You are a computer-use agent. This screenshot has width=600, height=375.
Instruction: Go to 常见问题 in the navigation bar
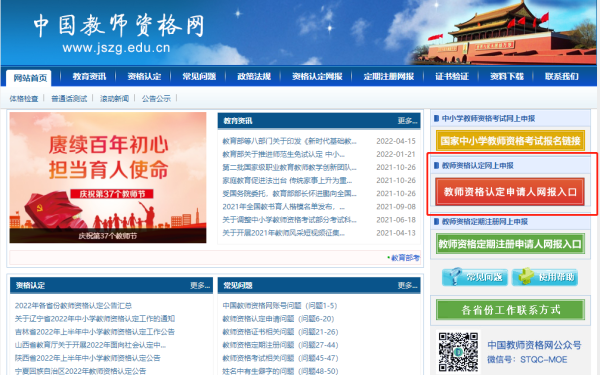[199, 77]
